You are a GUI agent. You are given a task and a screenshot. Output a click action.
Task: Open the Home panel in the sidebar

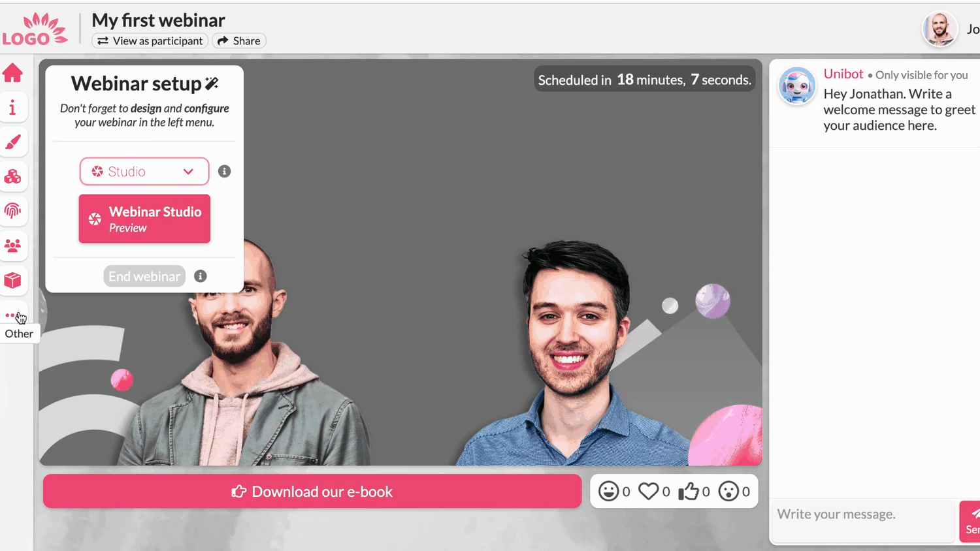[x=14, y=73]
